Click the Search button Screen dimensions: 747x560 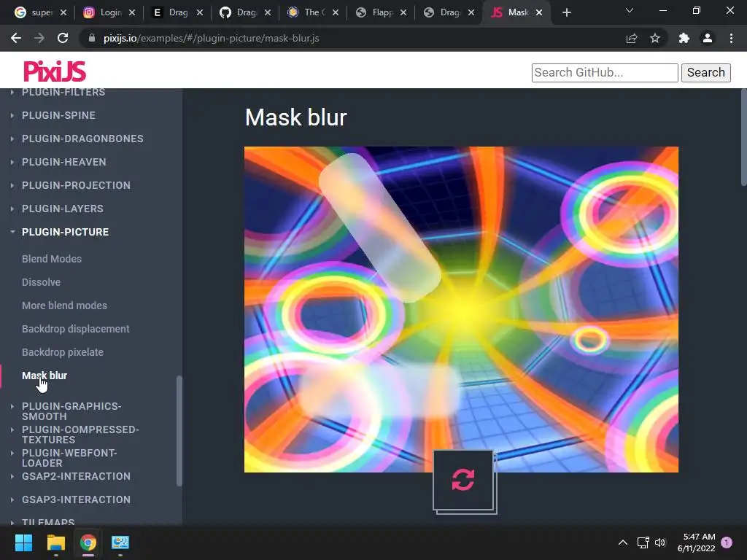pos(705,72)
